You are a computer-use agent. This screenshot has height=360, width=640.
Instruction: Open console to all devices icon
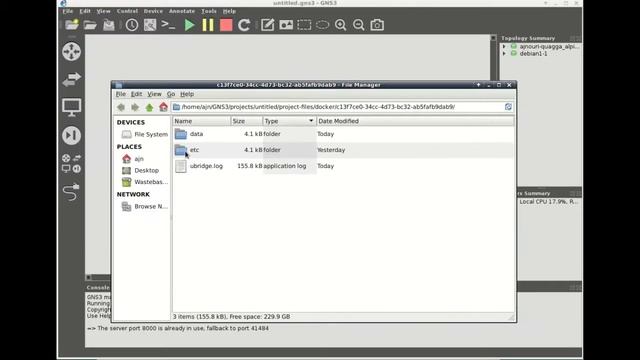click(x=168, y=25)
